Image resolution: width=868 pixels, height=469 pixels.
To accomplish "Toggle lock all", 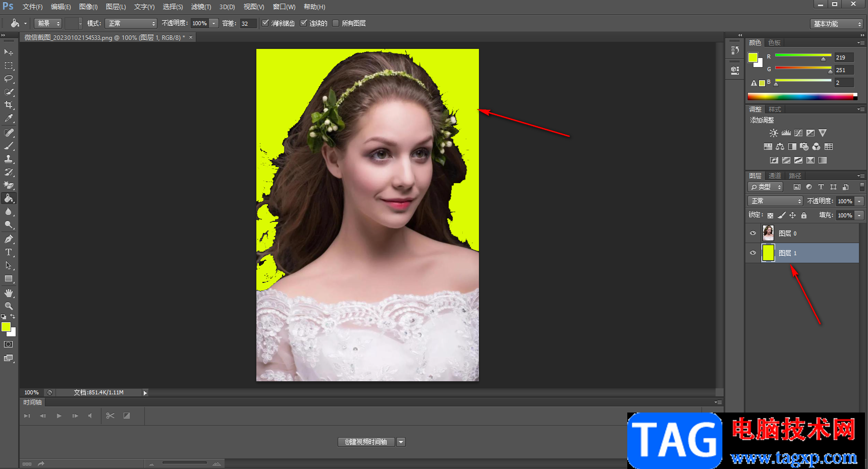I will tap(804, 215).
